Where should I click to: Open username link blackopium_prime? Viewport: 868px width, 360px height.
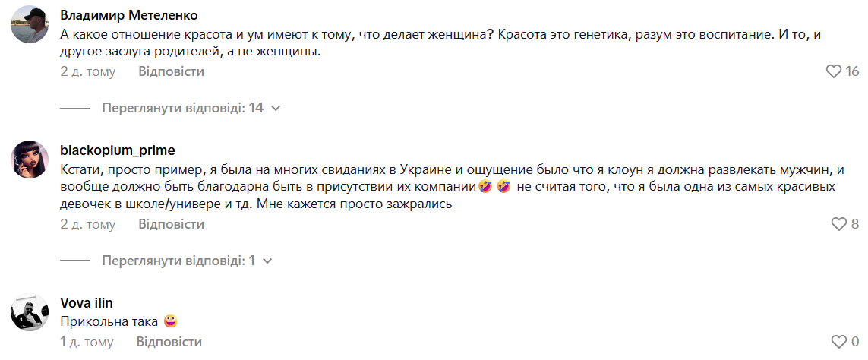tap(118, 150)
